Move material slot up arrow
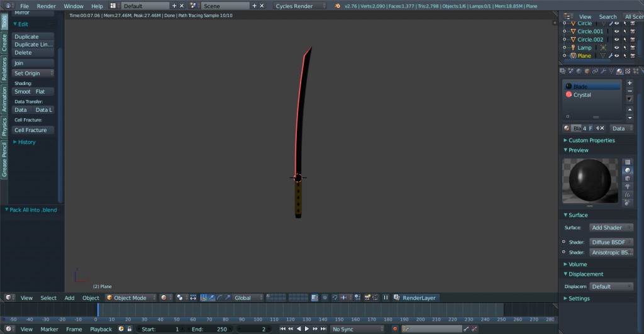644x334 pixels. coord(630,109)
